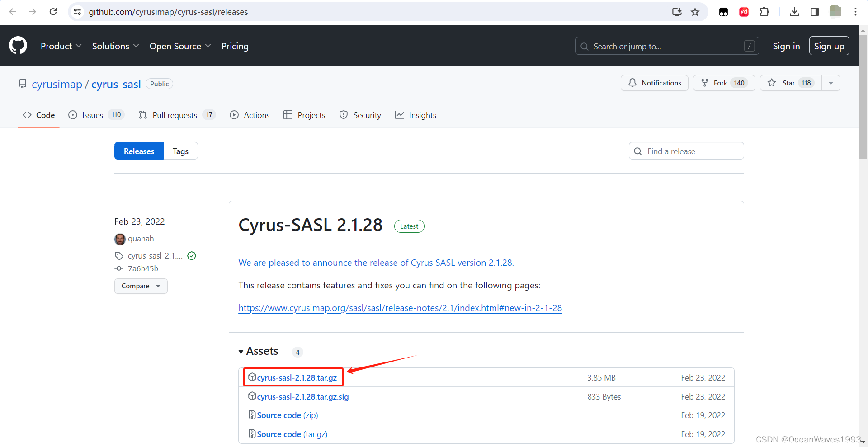Click the search magnifier in GitHub header
The image size is (868, 447).
click(585, 46)
